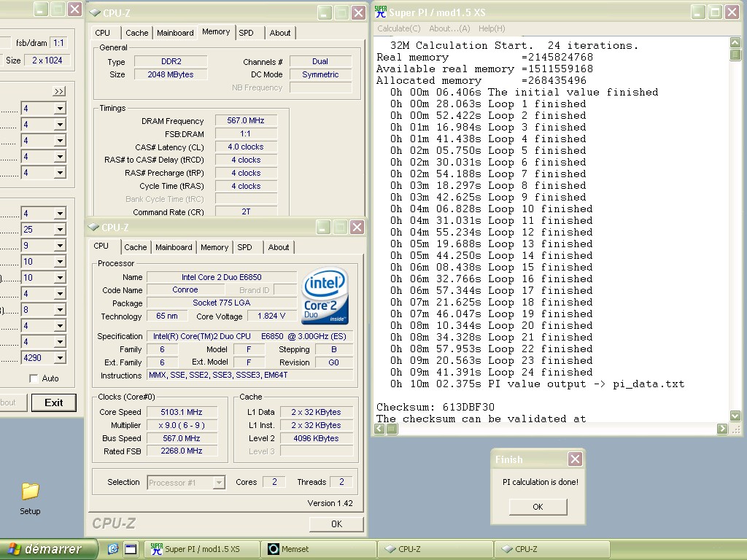Select the Size 2 x 1024 field in Memset
This screenshot has height=560, width=747.
coord(47,61)
